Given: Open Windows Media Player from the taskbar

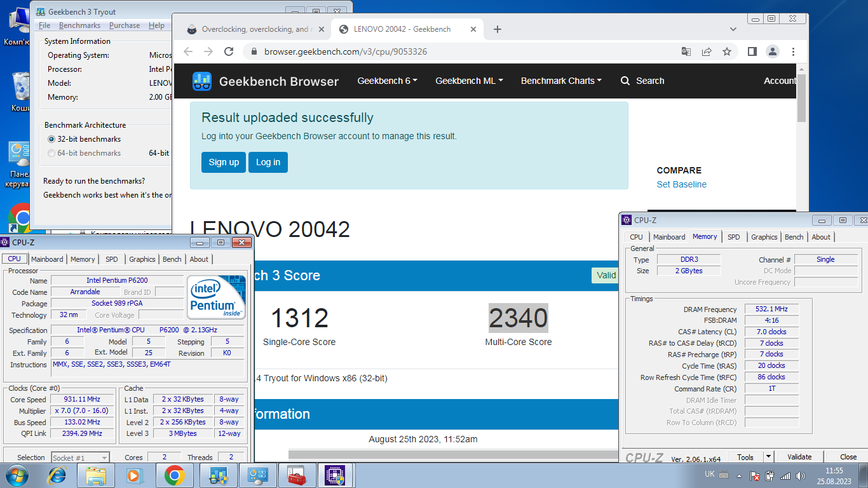Looking at the screenshot, I should coord(133,475).
